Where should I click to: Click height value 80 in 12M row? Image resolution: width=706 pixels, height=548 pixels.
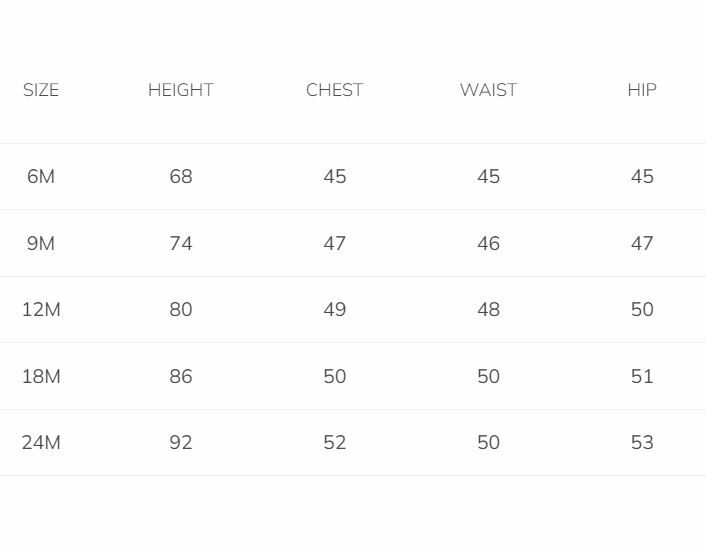(181, 310)
